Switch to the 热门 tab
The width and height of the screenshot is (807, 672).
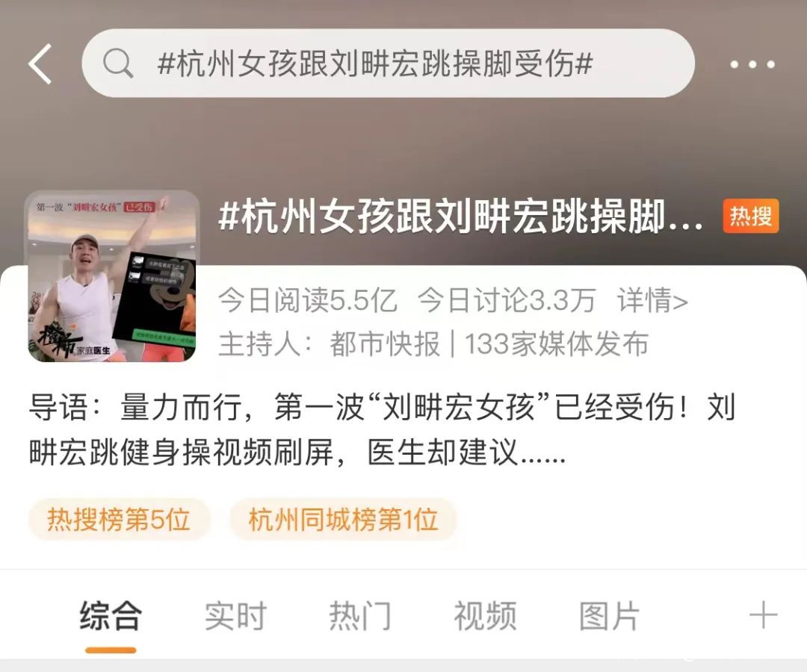(360, 615)
